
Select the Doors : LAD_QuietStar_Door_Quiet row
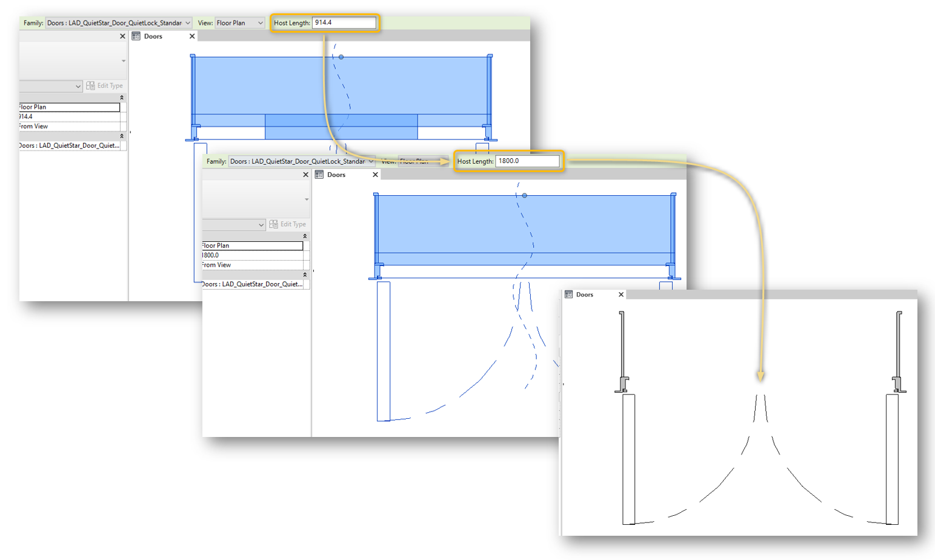click(x=70, y=144)
